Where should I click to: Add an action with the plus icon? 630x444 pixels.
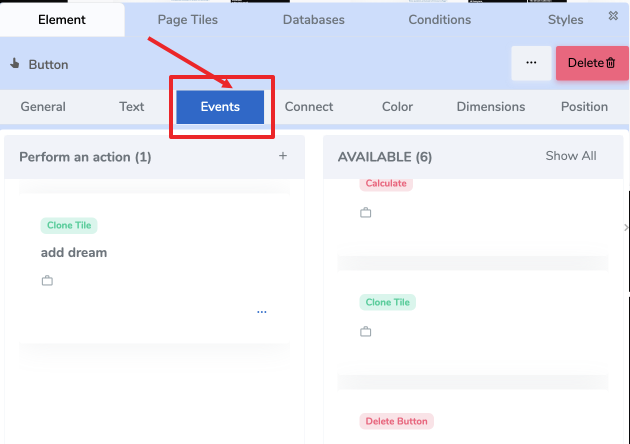point(283,156)
